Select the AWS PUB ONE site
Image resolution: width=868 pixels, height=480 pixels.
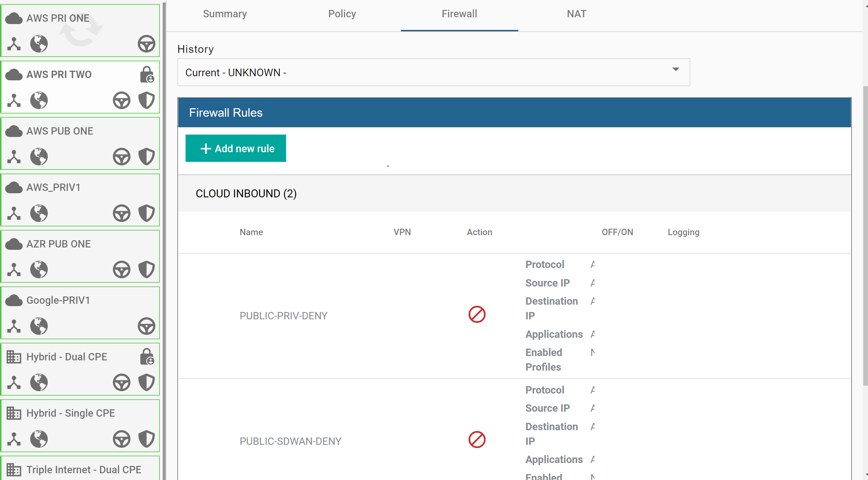(80, 143)
